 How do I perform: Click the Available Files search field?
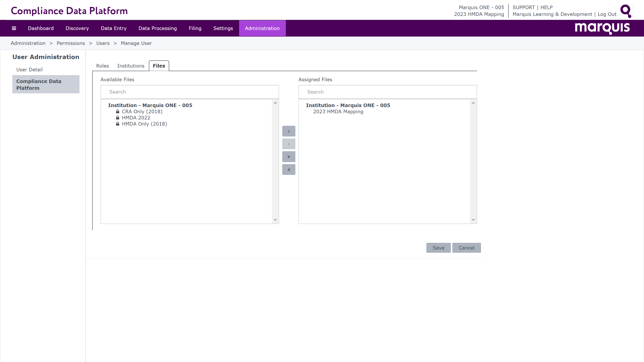point(190,92)
